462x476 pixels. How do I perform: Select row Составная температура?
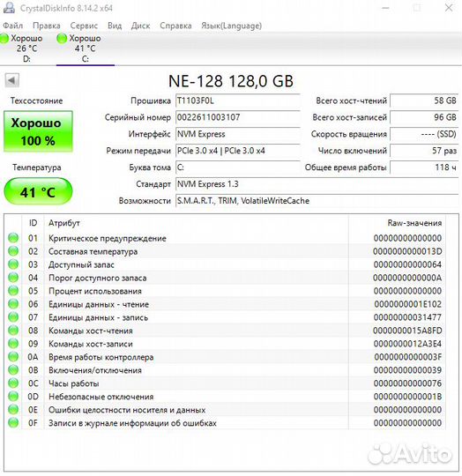click(225, 251)
